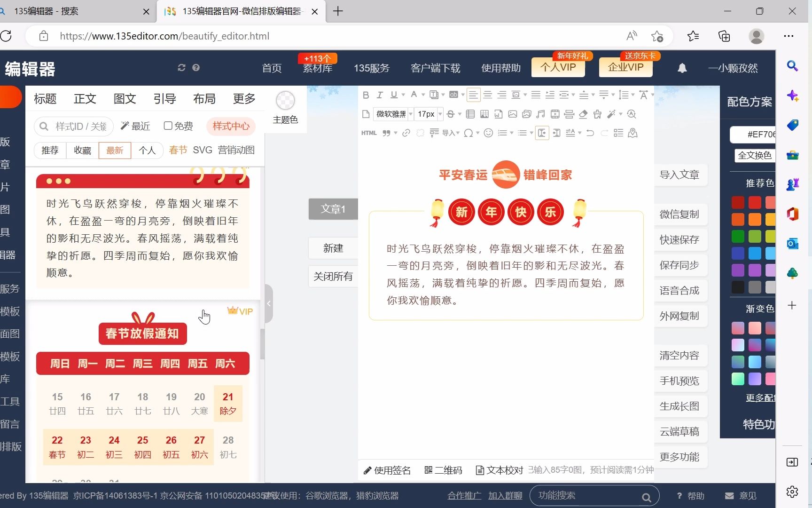Toggle bold formatting in editor toolbar
The height and width of the screenshot is (508, 812).
click(366, 95)
